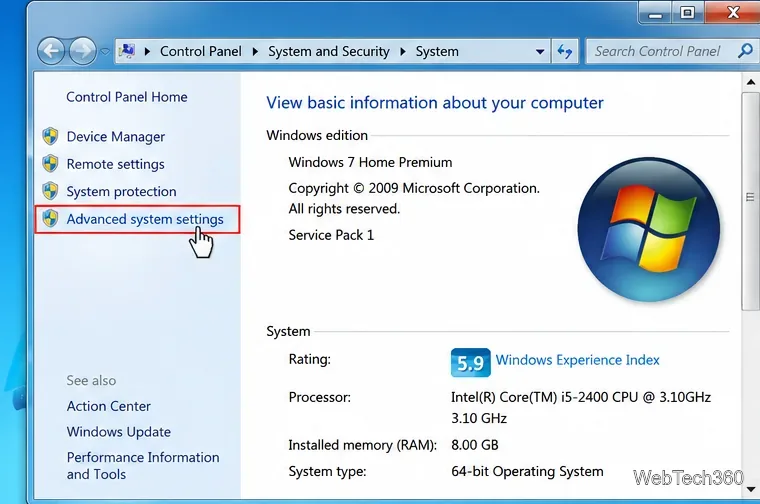Click the shield icon beside Advanced system settings
This screenshot has height=504, width=760.
click(50, 219)
